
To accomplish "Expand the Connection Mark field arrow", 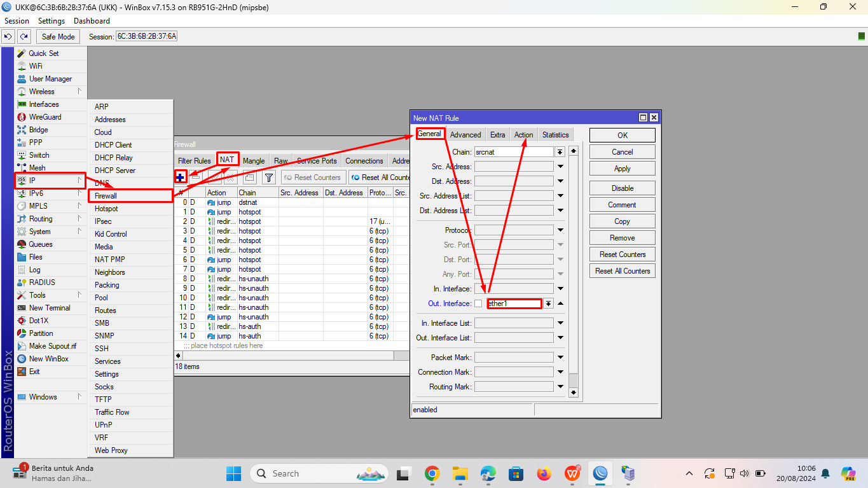I will (x=560, y=372).
